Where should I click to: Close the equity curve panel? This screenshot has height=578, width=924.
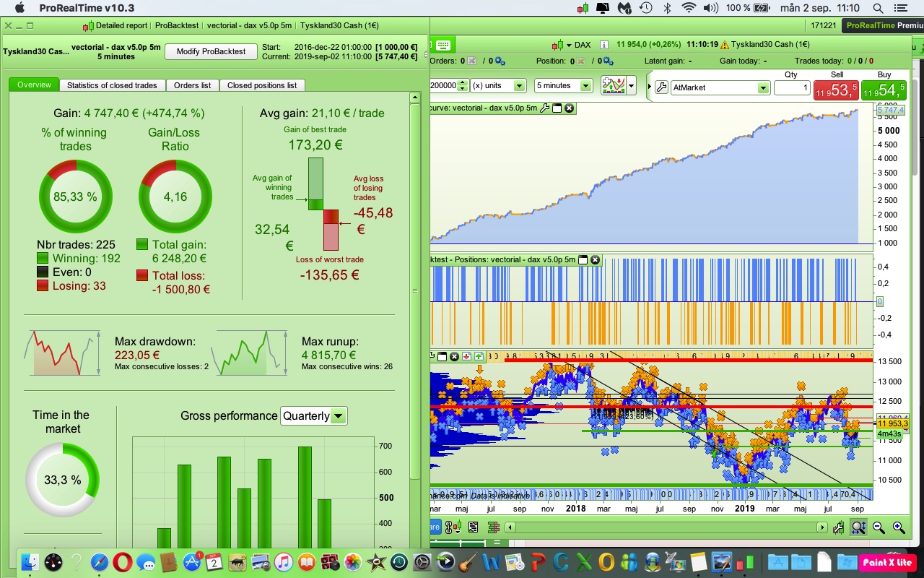click(570, 108)
